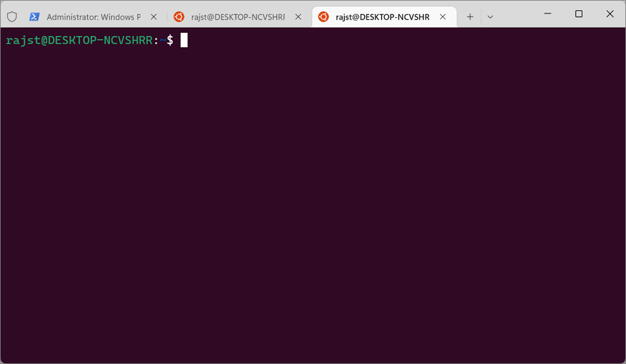Click the green rajst@DESKTOP-NCVSHRR prompt text
This screenshot has width=626, height=364.
pyautogui.click(x=79, y=40)
